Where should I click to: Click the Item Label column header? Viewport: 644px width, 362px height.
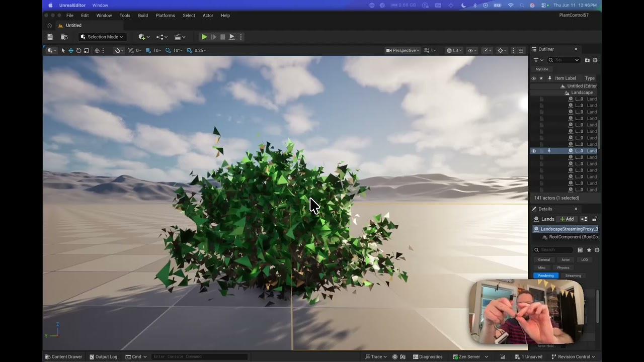tap(566, 78)
